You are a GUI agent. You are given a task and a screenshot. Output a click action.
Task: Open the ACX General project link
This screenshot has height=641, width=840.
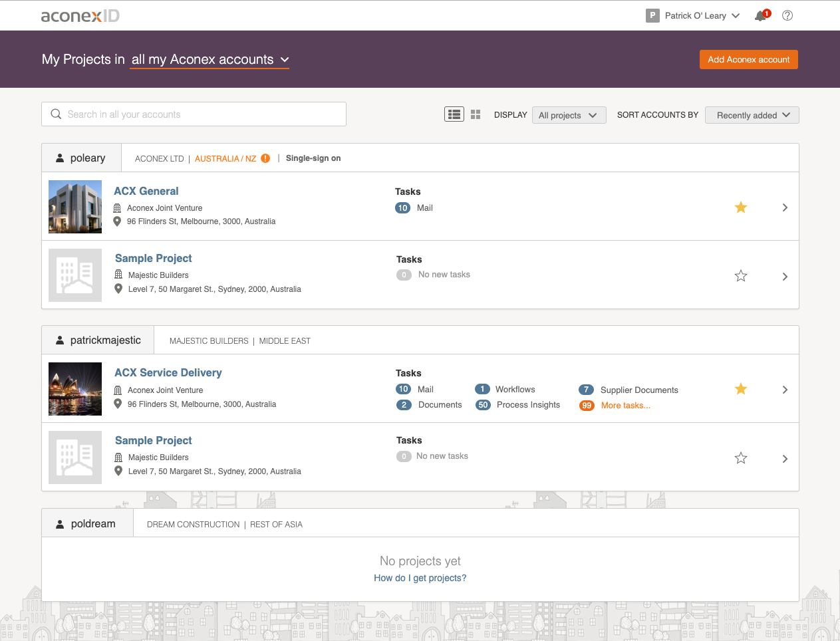click(x=146, y=191)
